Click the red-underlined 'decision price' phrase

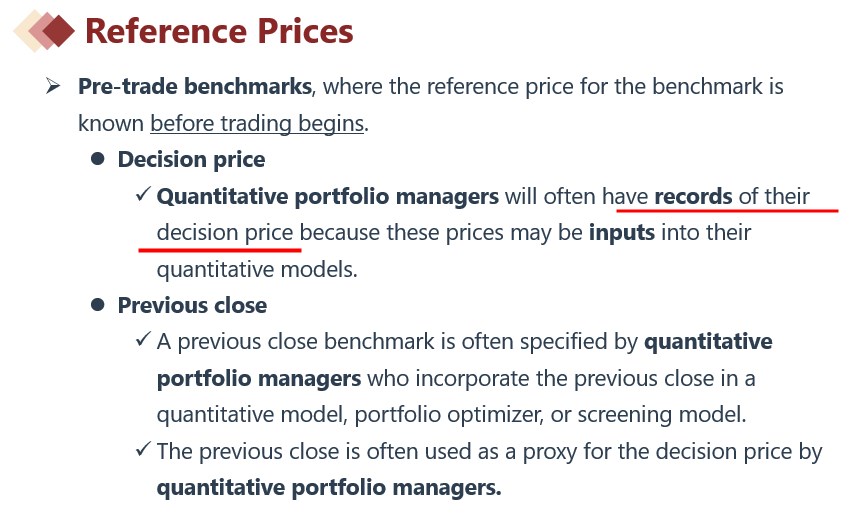(225, 232)
